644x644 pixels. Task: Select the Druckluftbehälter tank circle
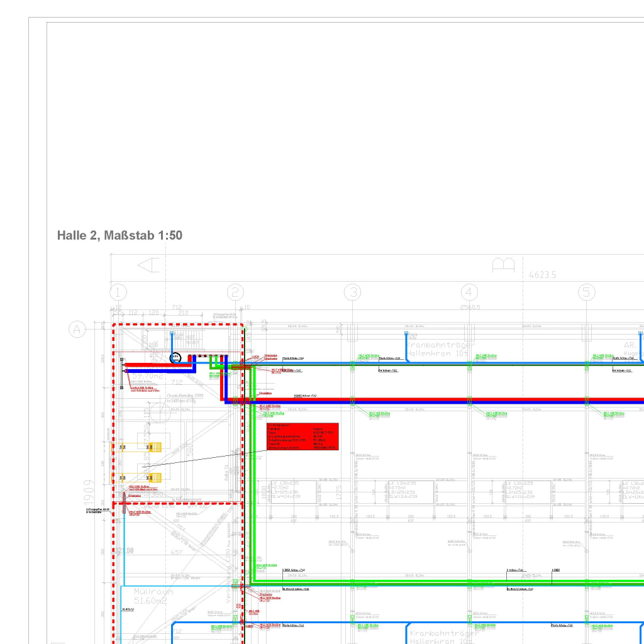(160, 412)
